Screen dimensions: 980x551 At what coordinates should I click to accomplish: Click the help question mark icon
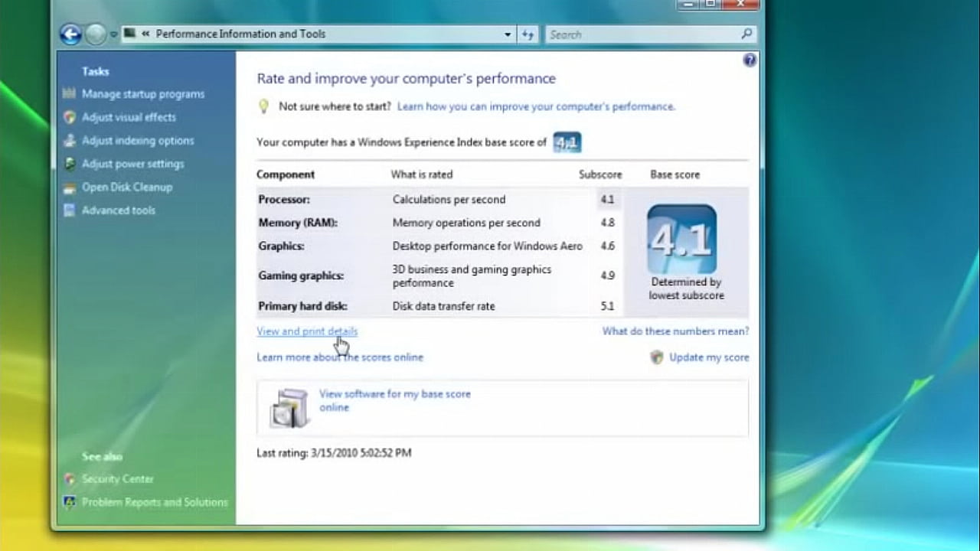coord(750,60)
